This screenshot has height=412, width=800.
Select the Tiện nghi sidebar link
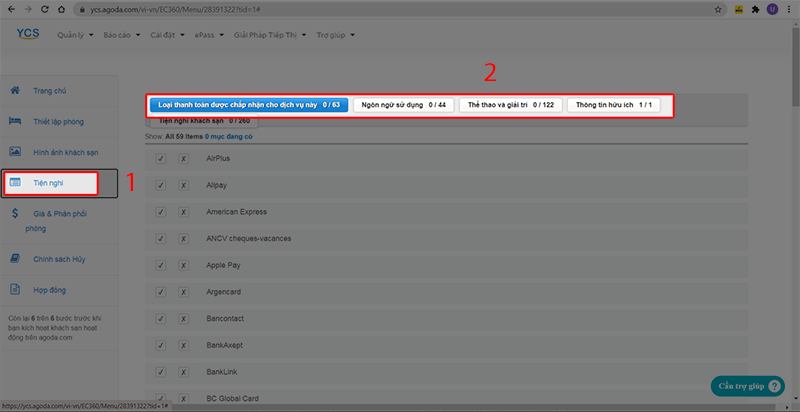(x=50, y=182)
